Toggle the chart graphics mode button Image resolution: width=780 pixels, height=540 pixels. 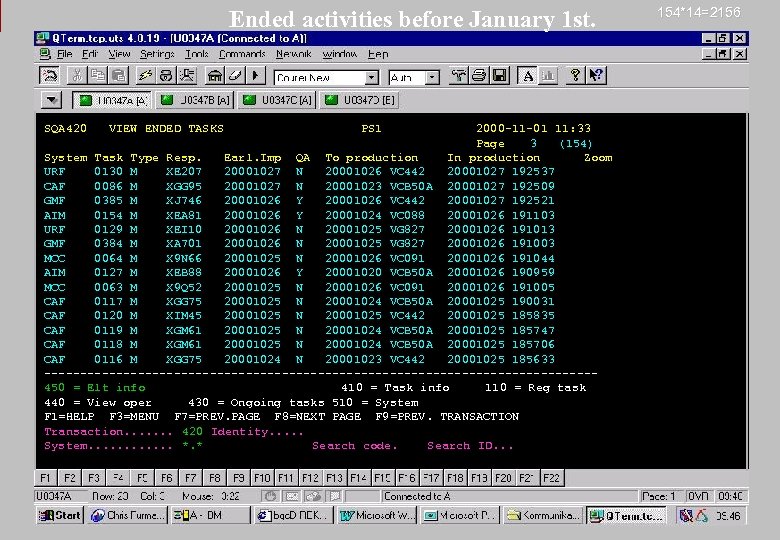[548, 76]
